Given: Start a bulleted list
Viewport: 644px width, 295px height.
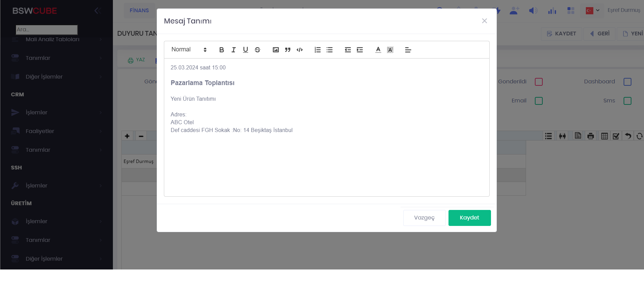Looking at the screenshot, I should (329, 50).
